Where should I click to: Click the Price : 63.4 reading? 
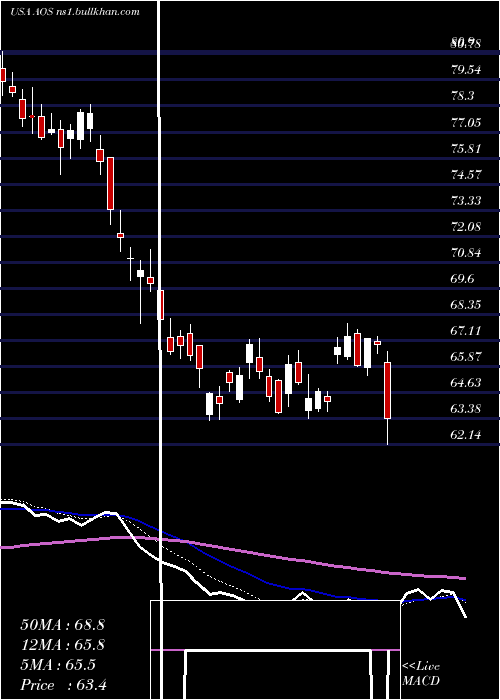[x=63, y=685]
